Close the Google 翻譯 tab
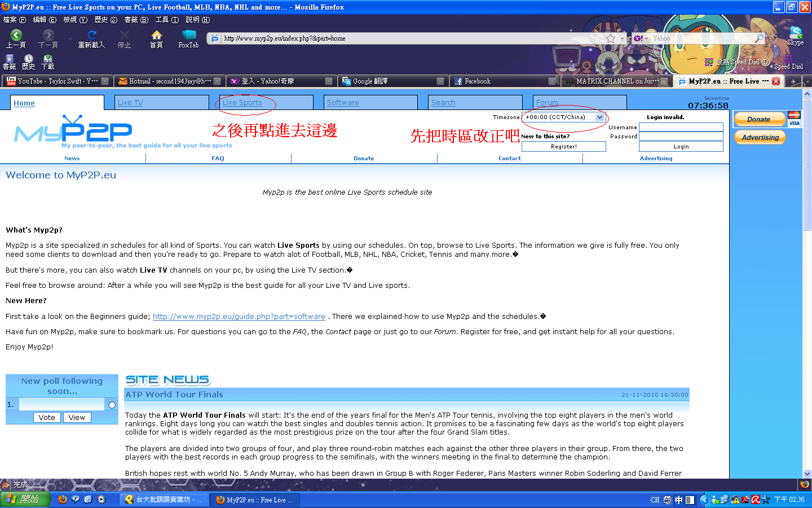 [x=440, y=81]
